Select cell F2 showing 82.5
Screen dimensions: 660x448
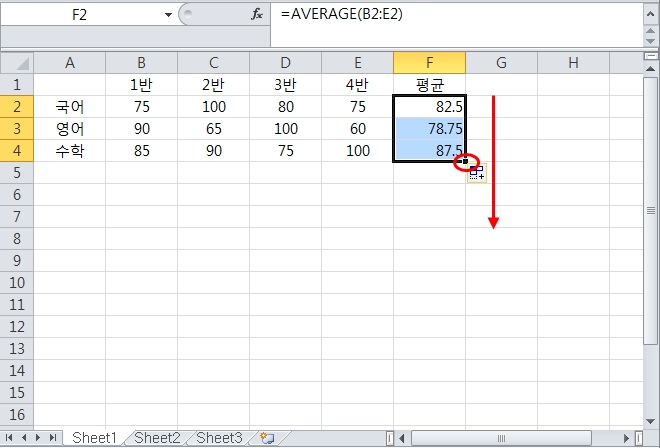[x=430, y=107]
